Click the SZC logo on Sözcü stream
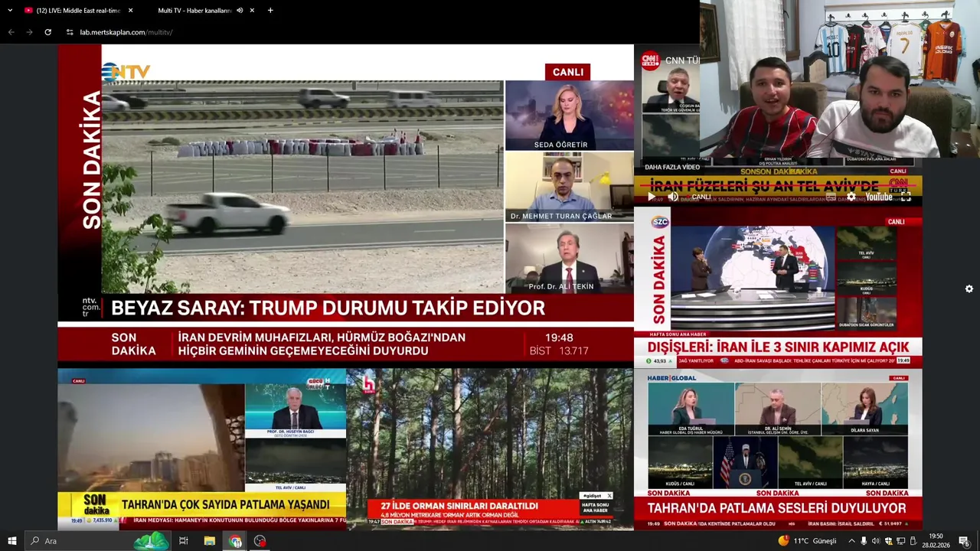This screenshot has height=551, width=980. click(660, 222)
